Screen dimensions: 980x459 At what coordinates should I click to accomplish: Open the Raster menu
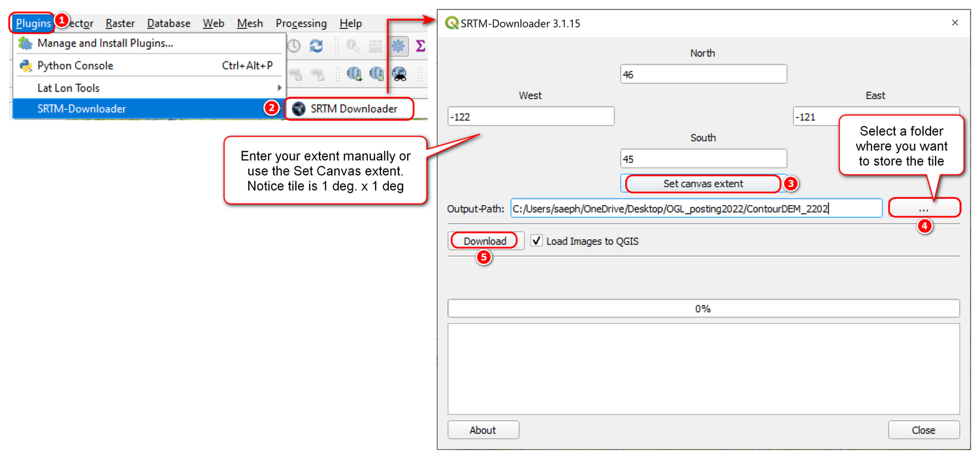[x=120, y=23]
